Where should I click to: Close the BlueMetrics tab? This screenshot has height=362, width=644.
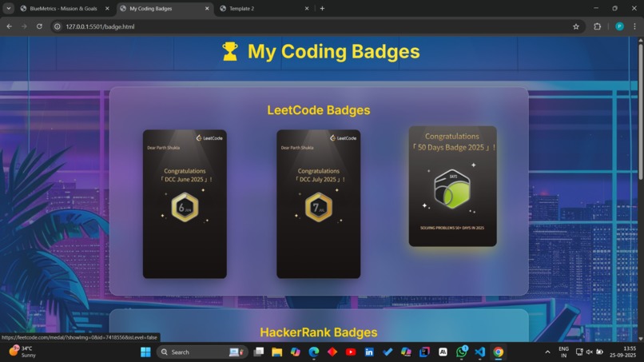coord(107,8)
